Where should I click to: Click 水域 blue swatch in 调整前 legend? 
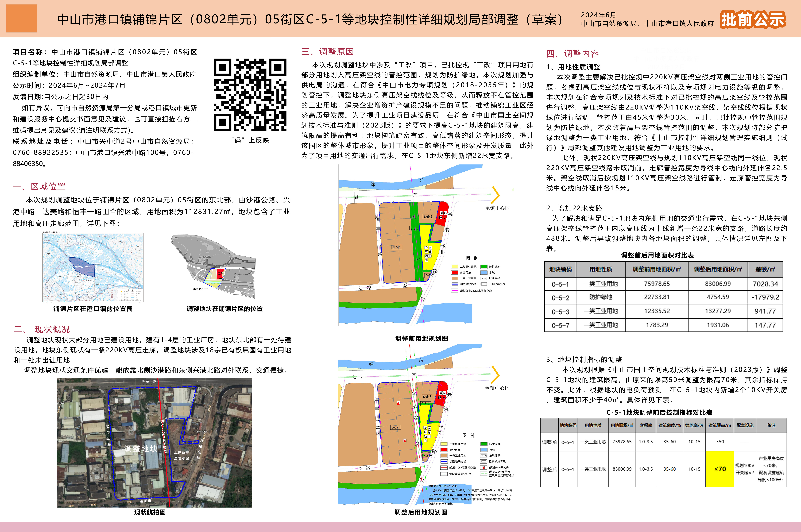(x=484, y=272)
